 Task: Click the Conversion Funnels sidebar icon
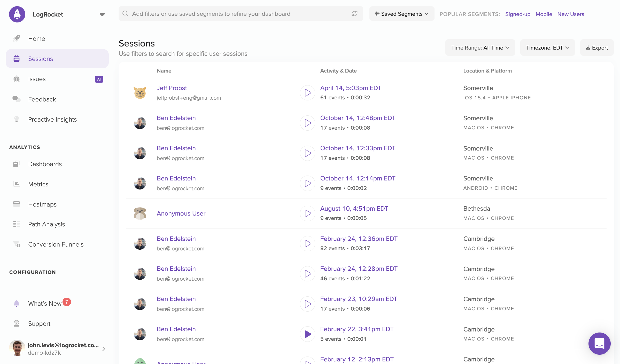pos(16,244)
